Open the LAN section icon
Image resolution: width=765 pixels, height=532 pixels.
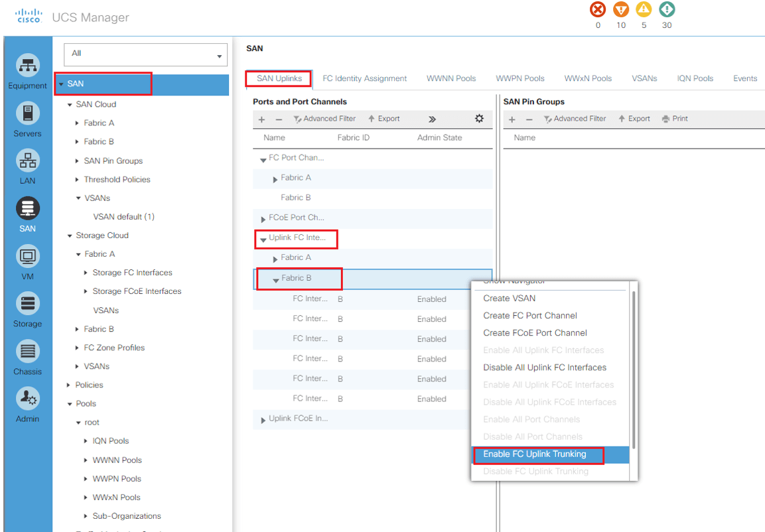point(28,161)
